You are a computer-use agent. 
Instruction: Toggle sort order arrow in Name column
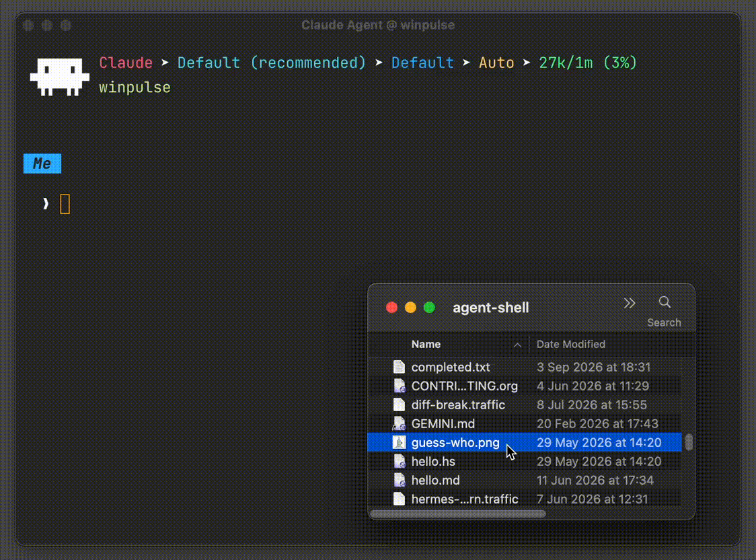tap(517, 345)
